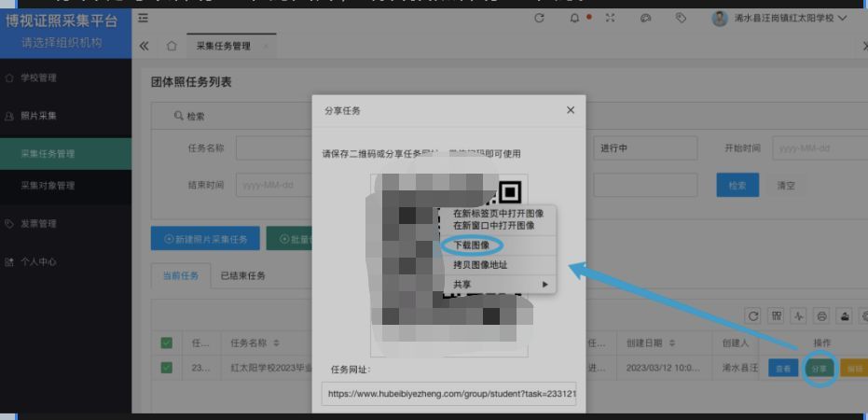The height and width of the screenshot is (420, 868).
Task: Select 采集任务管理 in the sidebar
Action: tap(66, 153)
